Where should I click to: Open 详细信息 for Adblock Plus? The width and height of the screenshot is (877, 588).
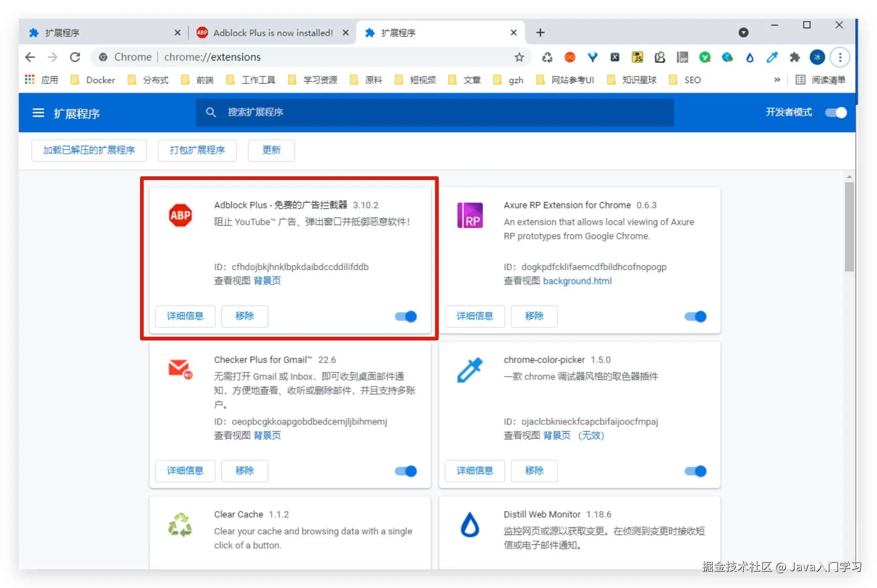point(185,316)
